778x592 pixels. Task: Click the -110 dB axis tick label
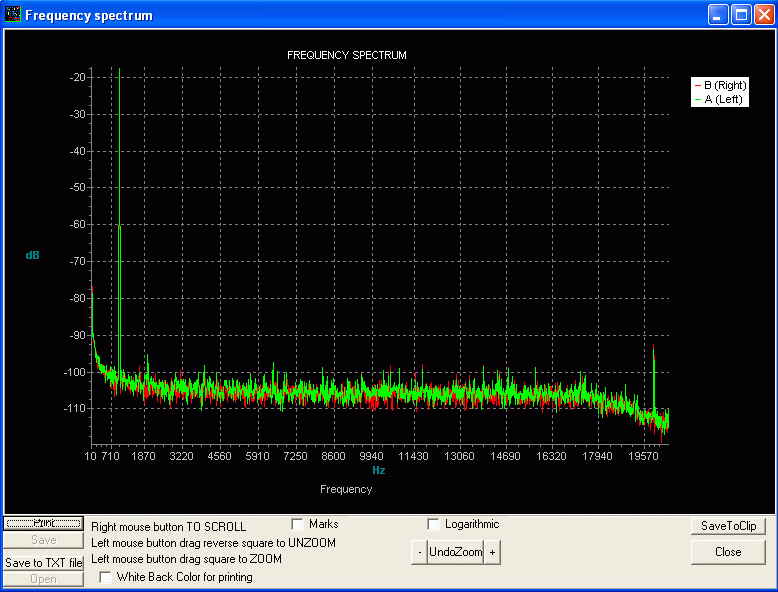click(x=75, y=408)
